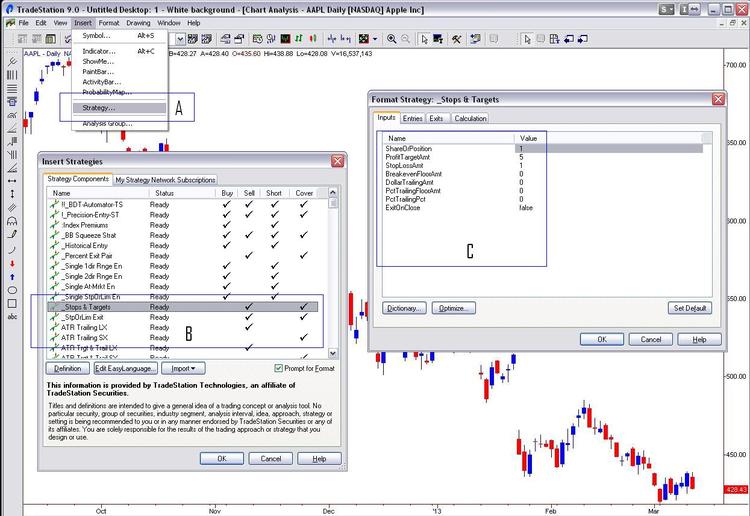Select the pointer arrow tool next to zoom out
Image resolution: width=750 pixels, height=516 pixels.
[424, 39]
